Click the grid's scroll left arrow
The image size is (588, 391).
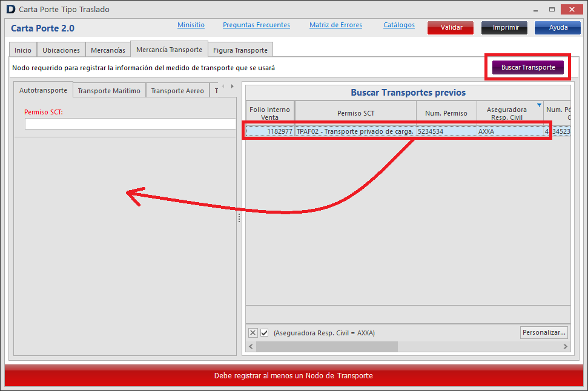point(251,347)
